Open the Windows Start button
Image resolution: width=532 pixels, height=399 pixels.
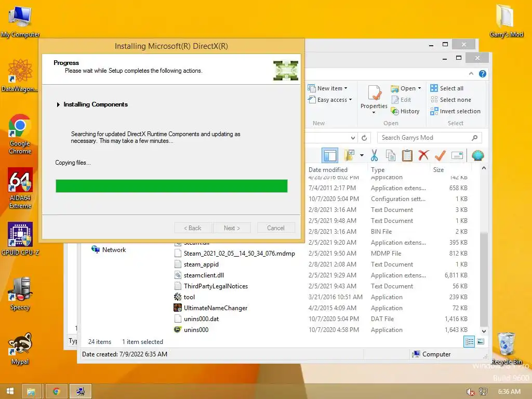10,391
